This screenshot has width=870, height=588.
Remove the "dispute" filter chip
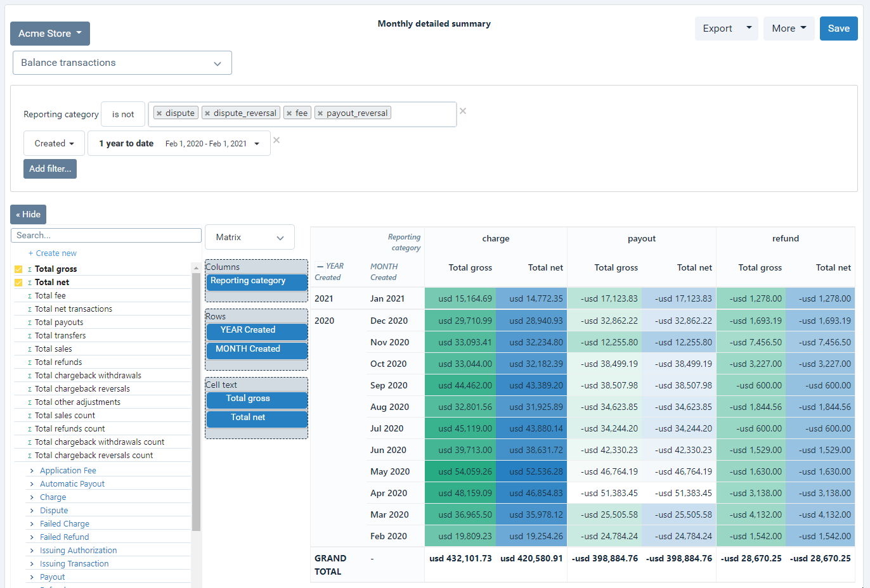tap(160, 112)
